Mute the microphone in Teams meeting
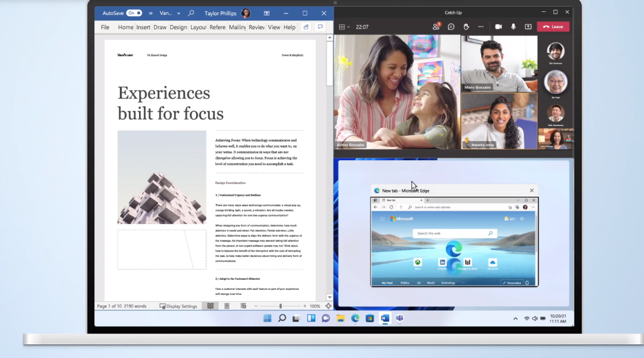Viewport: 644px width, 358px height. click(x=513, y=27)
